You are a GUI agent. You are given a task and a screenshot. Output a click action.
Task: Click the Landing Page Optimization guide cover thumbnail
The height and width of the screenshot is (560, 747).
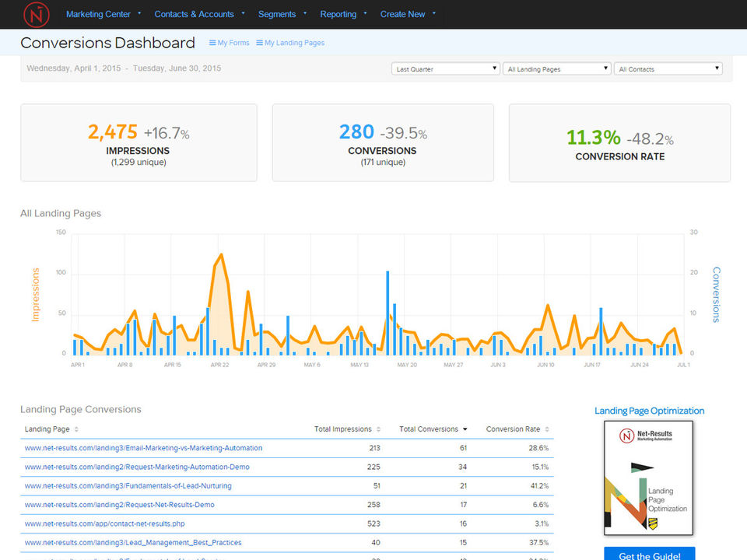click(648, 478)
